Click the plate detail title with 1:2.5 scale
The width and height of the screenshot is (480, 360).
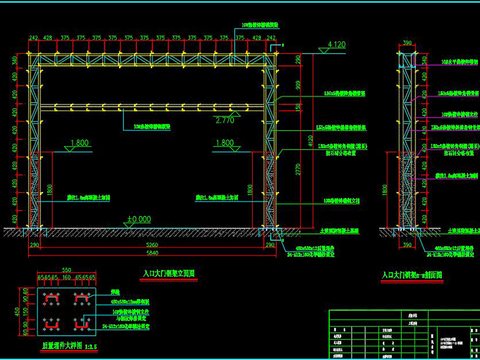[69, 346]
